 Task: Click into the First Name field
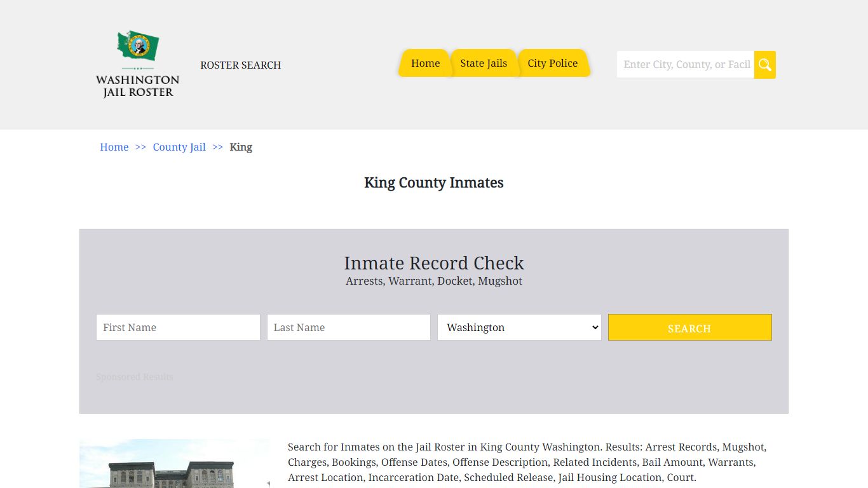(x=178, y=327)
